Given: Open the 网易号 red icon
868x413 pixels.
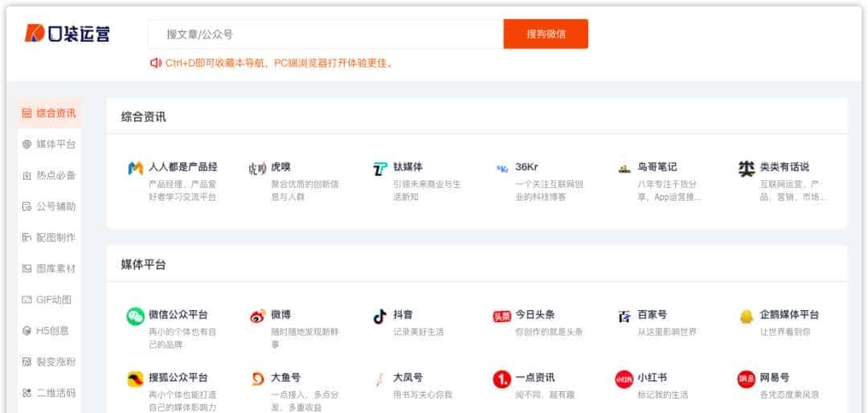Looking at the screenshot, I should pyautogui.click(x=747, y=379).
